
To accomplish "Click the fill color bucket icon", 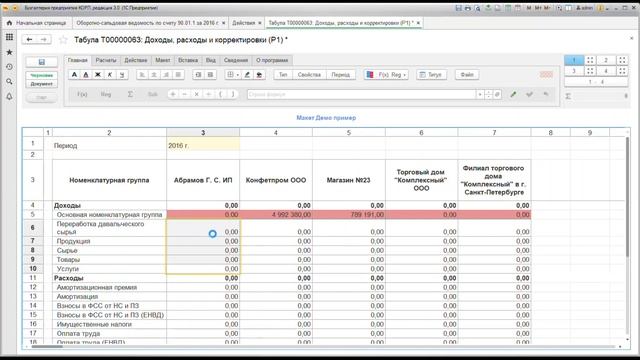I will [x=259, y=75].
